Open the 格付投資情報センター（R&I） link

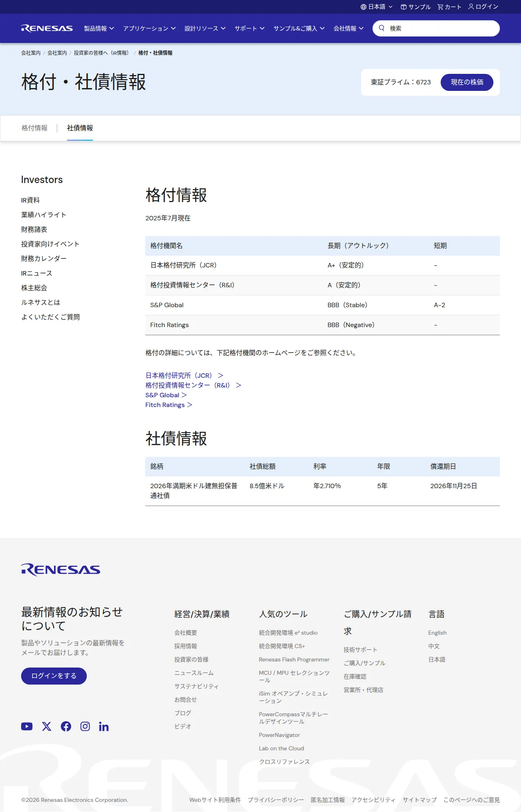coord(194,386)
